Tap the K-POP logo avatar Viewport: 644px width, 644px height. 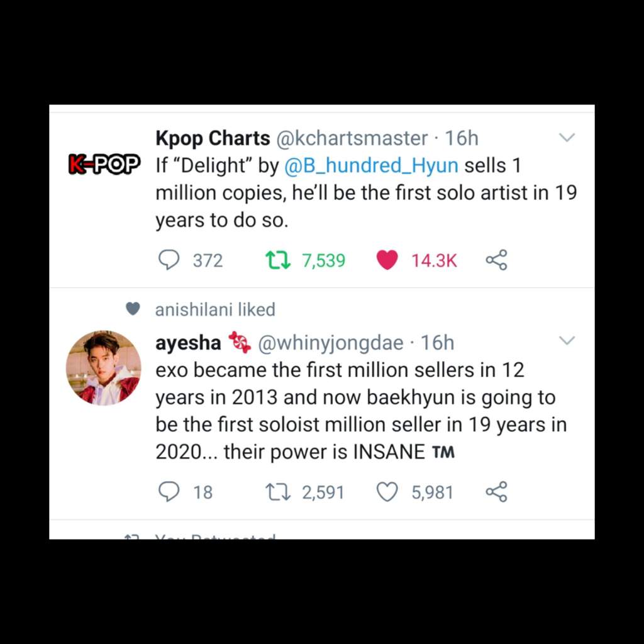104,165
